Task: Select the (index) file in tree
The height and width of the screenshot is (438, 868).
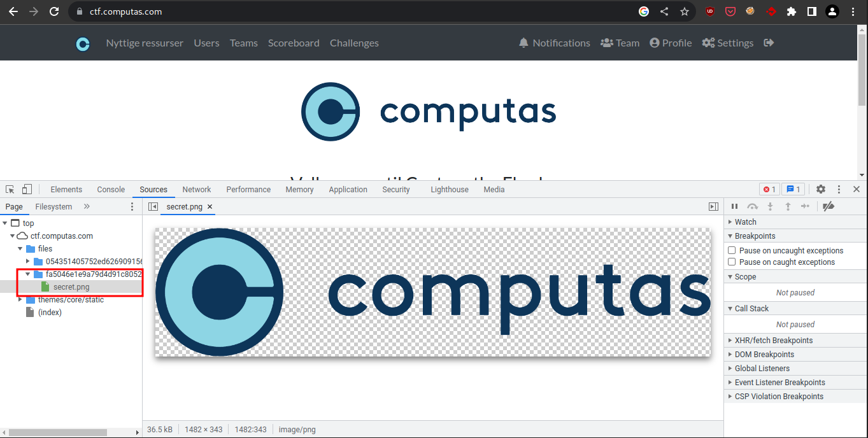Action: (x=50, y=313)
